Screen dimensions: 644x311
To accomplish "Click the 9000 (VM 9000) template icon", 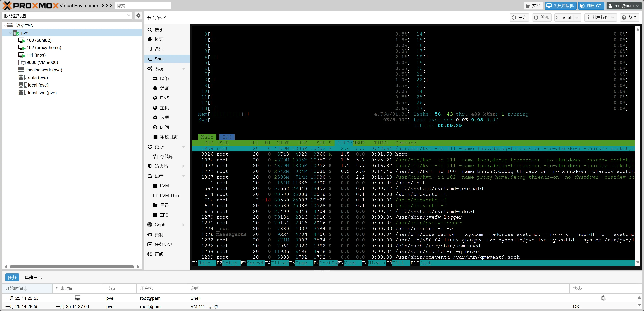I will 22,62.
